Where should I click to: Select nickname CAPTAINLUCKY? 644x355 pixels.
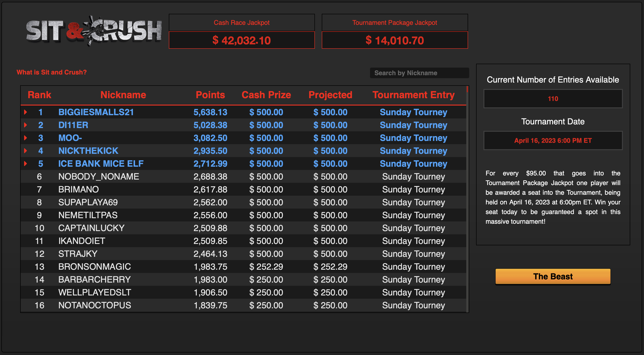(91, 228)
